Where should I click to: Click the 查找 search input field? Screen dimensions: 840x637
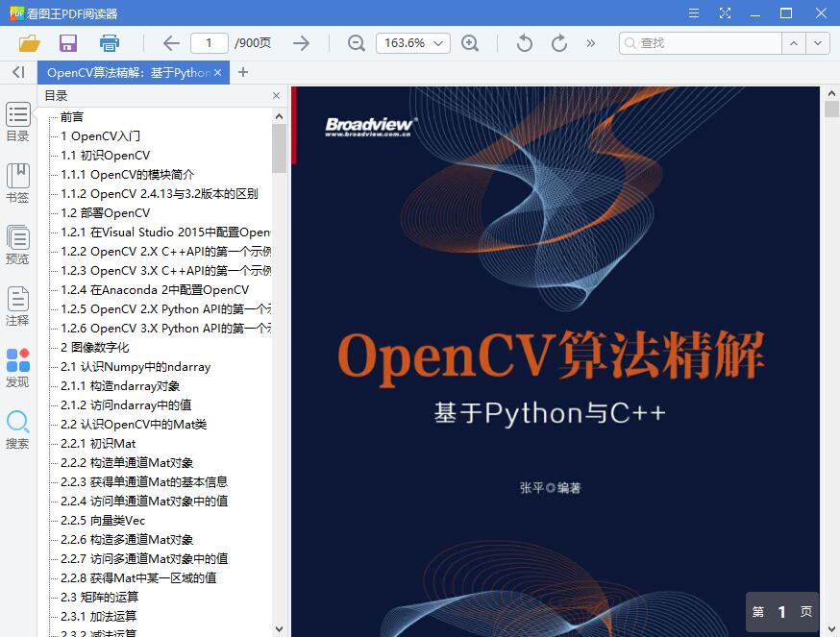pyautogui.click(x=701, y=43)
